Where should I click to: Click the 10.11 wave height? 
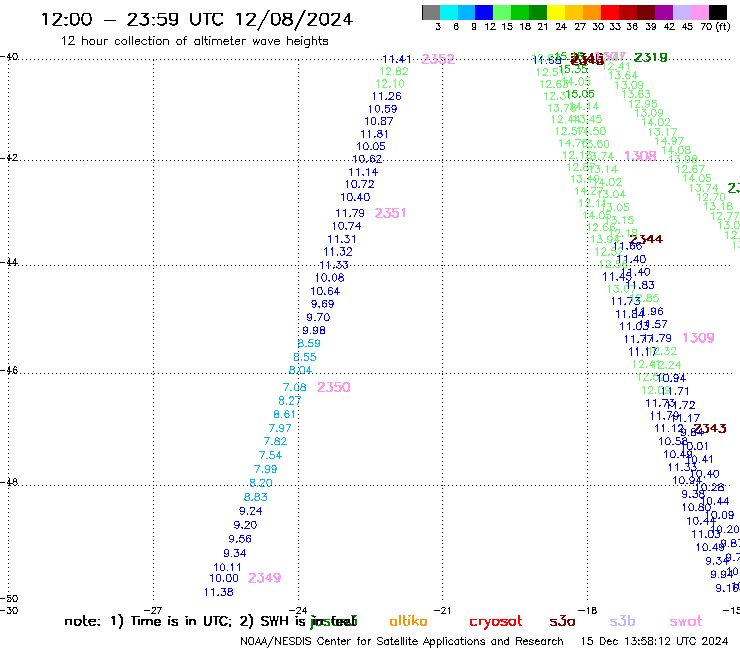(227, 567)
